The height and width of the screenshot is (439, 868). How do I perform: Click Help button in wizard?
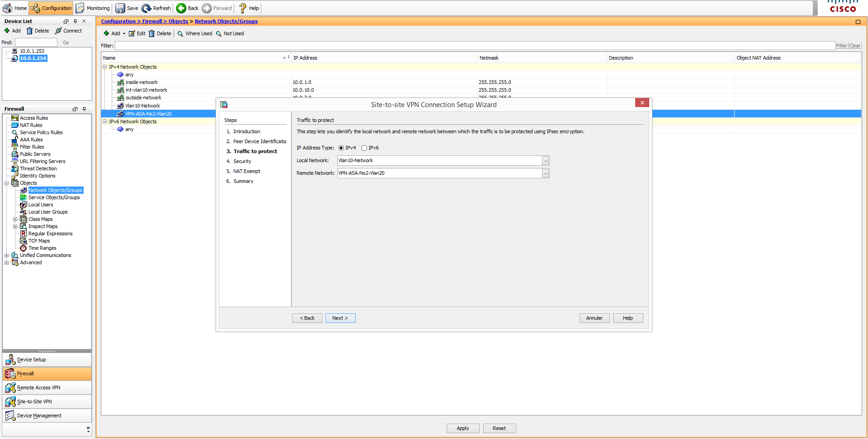[628, 318]
